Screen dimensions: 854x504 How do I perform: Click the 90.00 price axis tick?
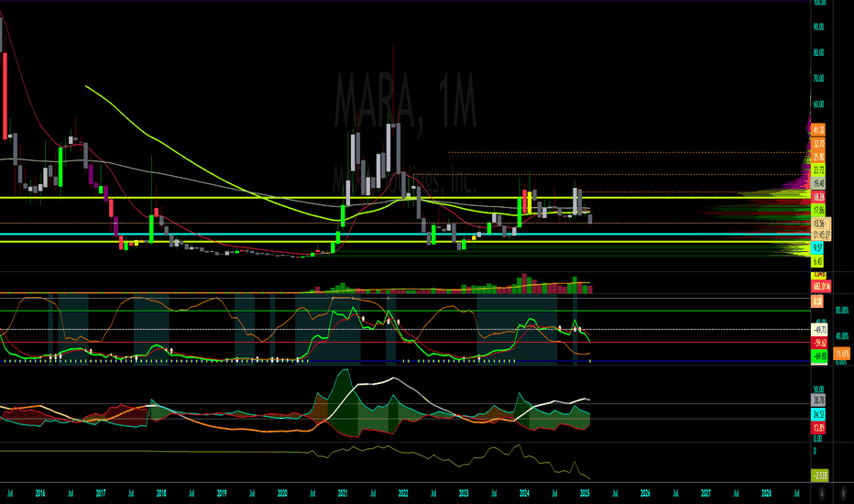[x=818, y=27]
